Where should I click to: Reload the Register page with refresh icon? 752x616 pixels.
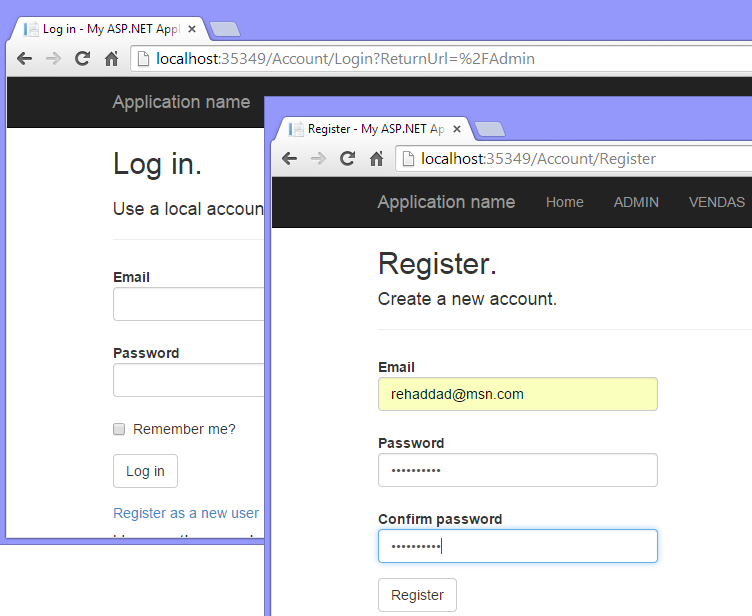click(347, 158)
